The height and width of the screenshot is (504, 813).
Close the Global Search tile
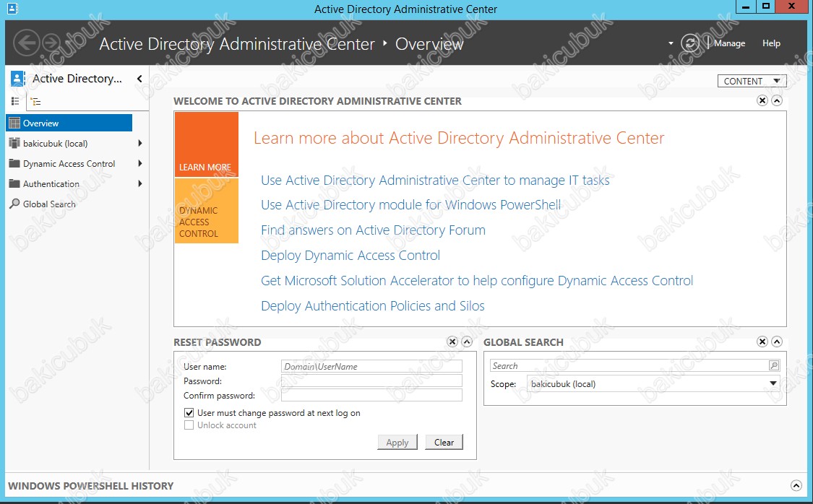762,342
